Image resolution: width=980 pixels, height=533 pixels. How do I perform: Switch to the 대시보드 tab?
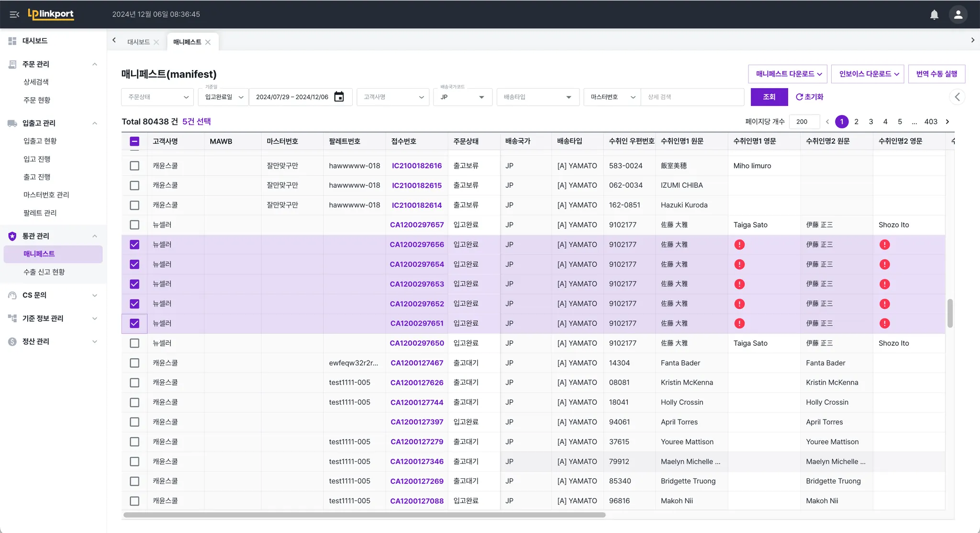[x=138, y=42]
